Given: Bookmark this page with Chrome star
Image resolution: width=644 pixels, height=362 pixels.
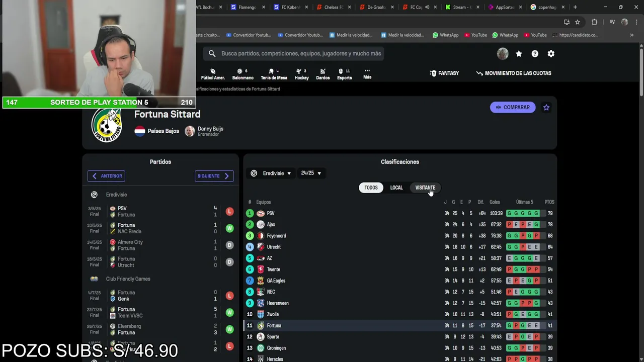Looking at the screenshot, I should 578,22.
